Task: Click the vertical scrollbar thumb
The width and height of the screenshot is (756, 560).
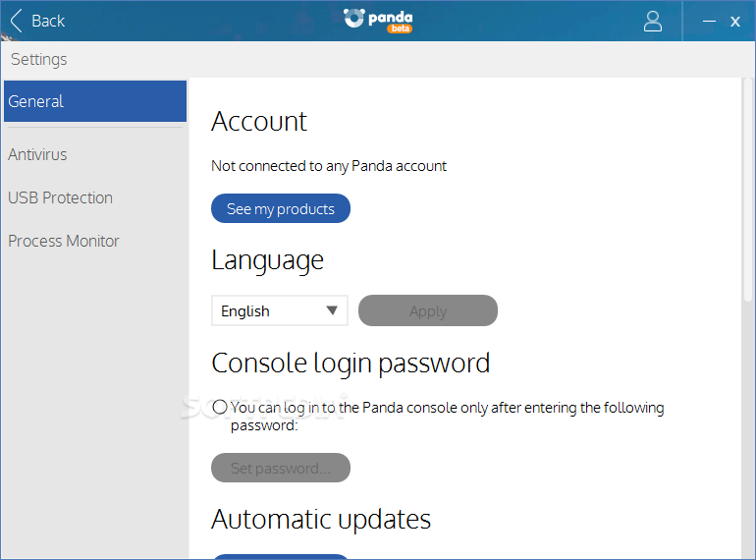Action: click(x=748, y=190)
